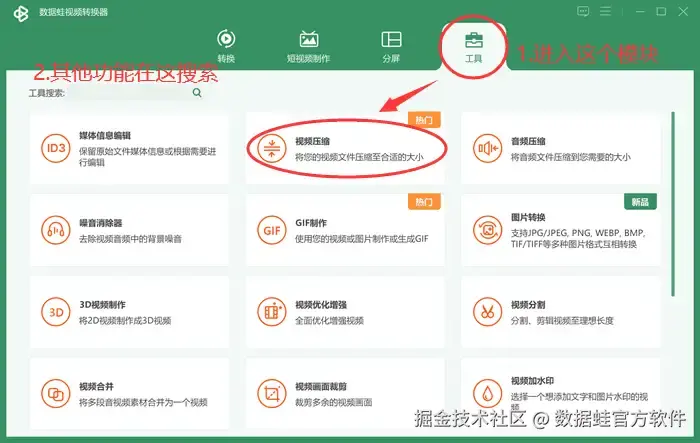Click description 去除视频音频中的背景噪音

coord(130,239)
